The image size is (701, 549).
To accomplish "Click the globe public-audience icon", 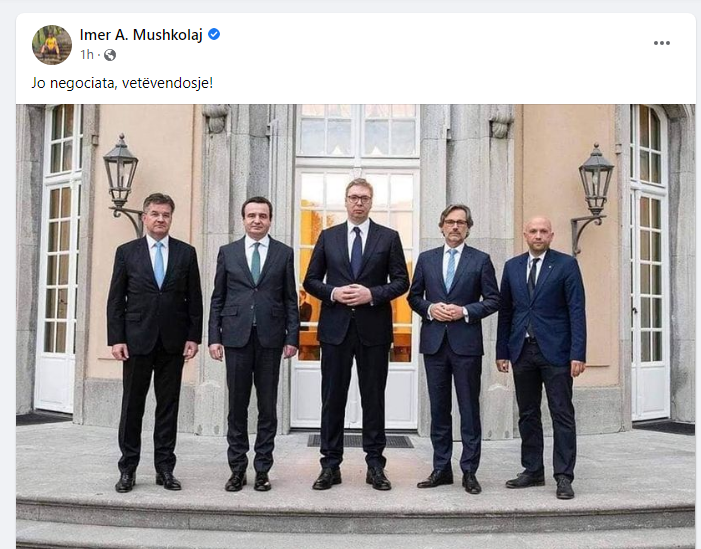I will (110, 55).
